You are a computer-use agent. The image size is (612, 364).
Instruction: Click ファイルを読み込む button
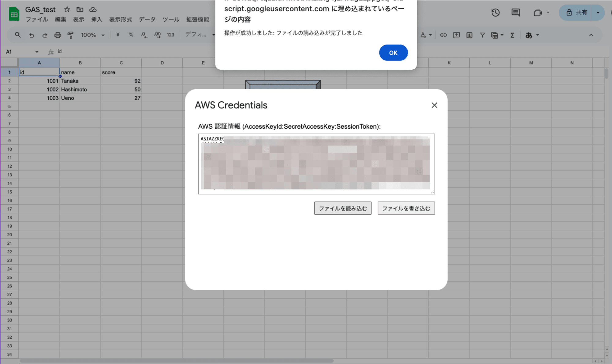tap(343, 208)
